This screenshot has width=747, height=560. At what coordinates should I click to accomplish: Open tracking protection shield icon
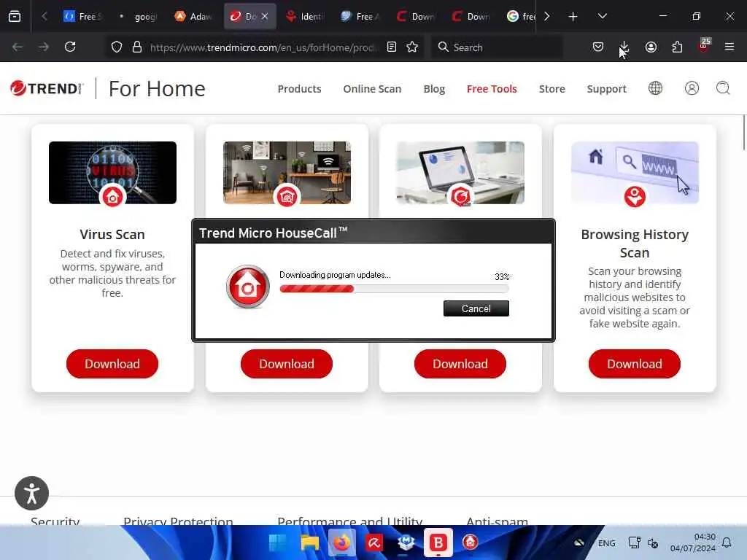tap(117, 47)
